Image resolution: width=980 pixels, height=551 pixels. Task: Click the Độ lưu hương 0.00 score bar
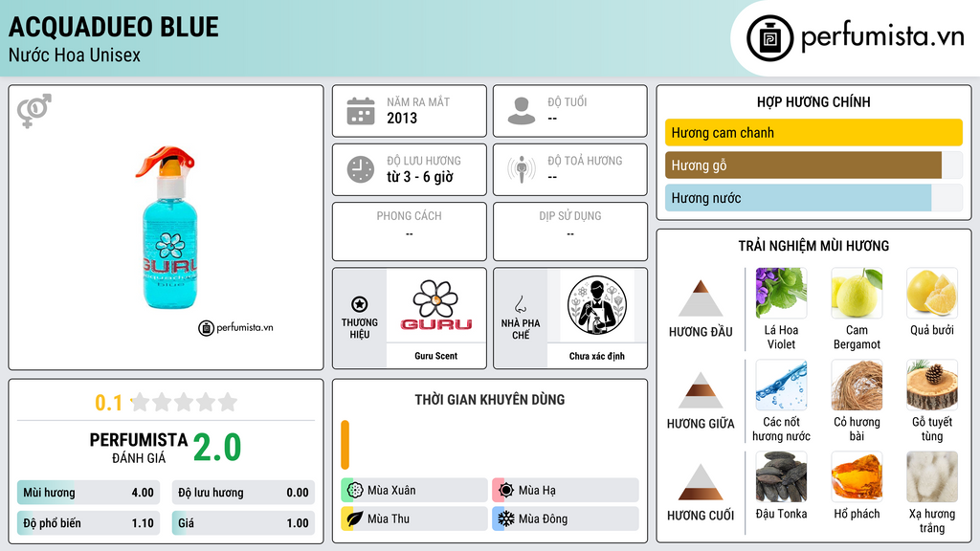[243, 493]
